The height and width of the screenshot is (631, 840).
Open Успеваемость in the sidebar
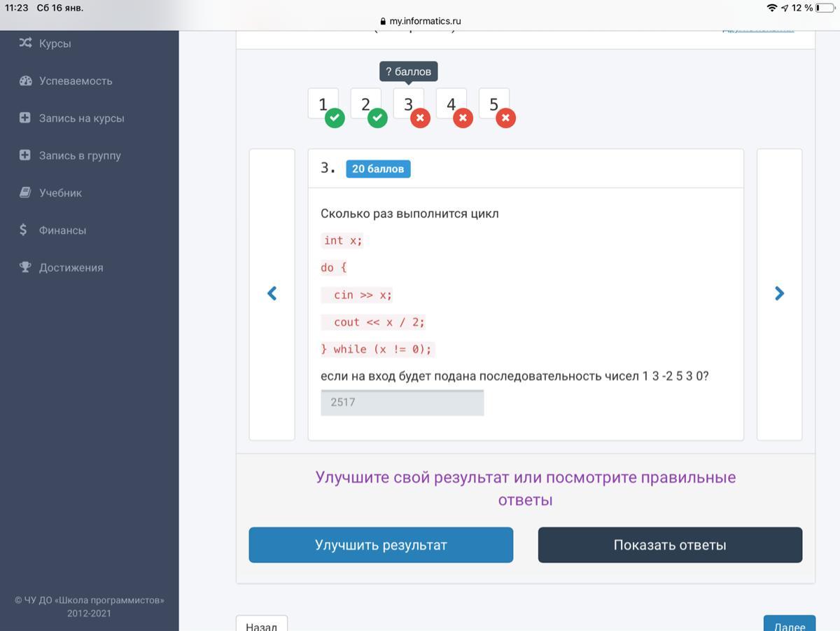click(x=76, y=81)
